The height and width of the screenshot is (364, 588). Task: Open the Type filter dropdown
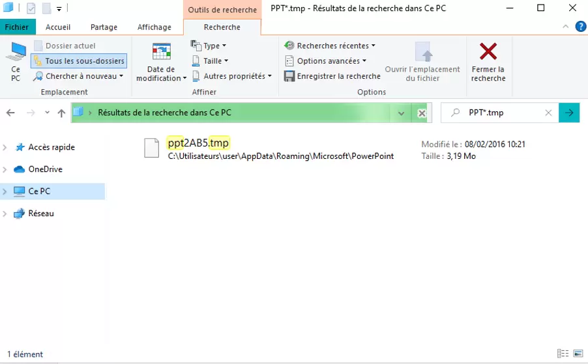click(x=209, y=46)
